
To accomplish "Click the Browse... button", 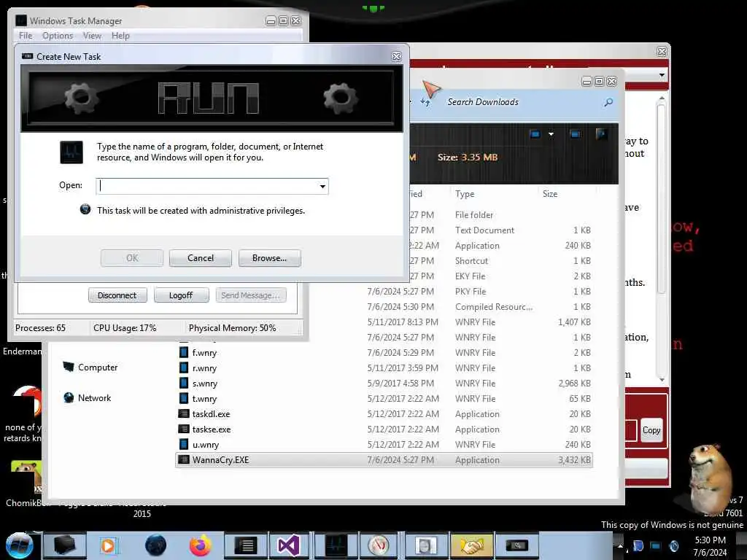I will [270, 258].
